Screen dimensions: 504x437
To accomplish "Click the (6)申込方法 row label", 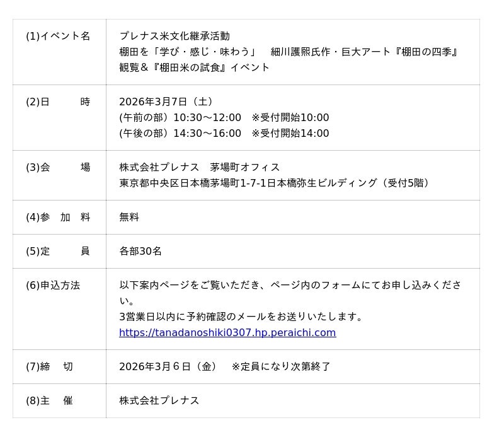I will pyautogui.click(x=53, y=286).
